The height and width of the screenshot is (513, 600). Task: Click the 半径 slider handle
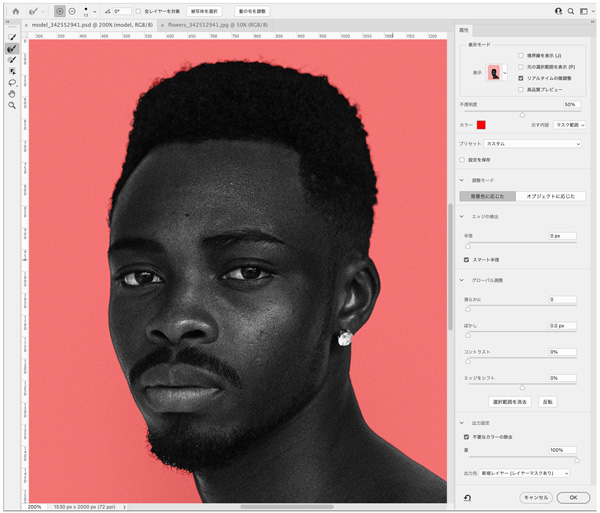point(468,246)
